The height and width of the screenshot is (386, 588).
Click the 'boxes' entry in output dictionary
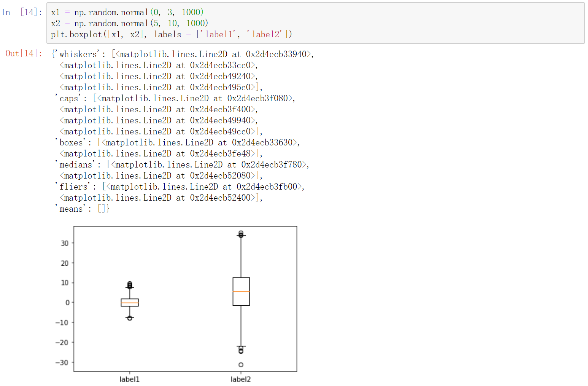click(x=70, y=142)
